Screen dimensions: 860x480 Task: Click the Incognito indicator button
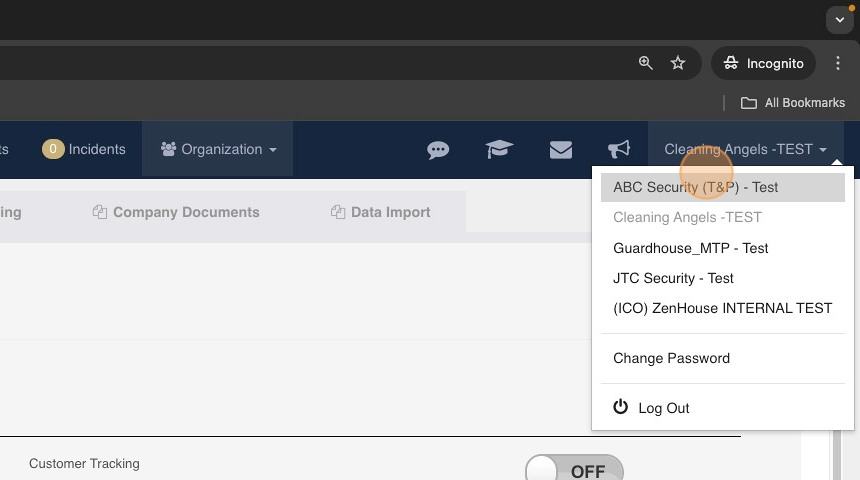click(x=763, y=63)
